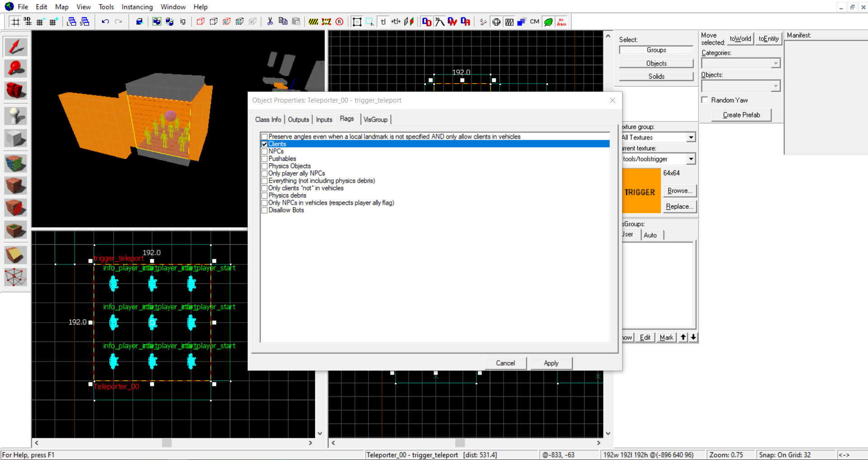The height and width of the screenshot is (460, 868).
Task: Click the bottom-left viewport horizontal scrollbar thumb
Action: [167, 443]
